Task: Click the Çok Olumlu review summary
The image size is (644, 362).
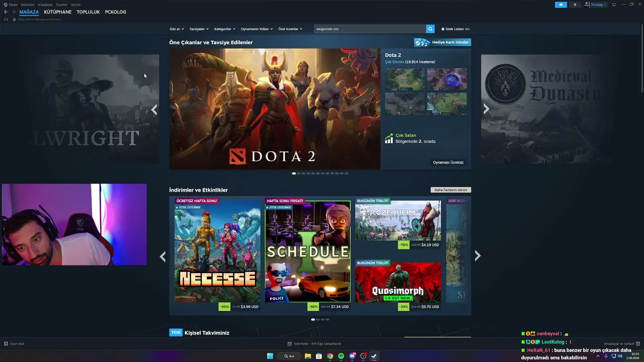Action: pos(394,62)
